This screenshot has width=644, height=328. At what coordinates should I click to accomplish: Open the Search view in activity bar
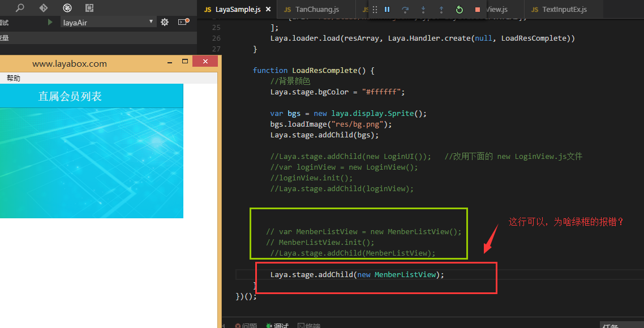[x=20, y=8]
